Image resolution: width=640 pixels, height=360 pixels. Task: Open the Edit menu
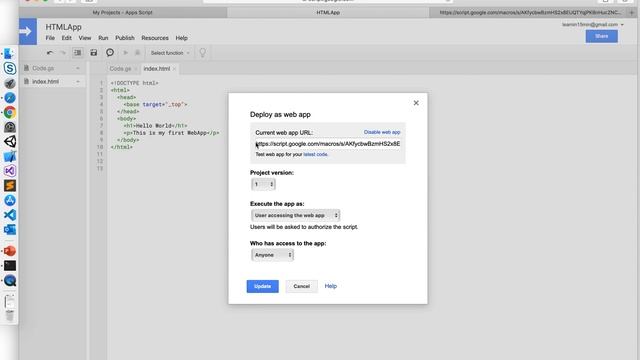[67, 38]
